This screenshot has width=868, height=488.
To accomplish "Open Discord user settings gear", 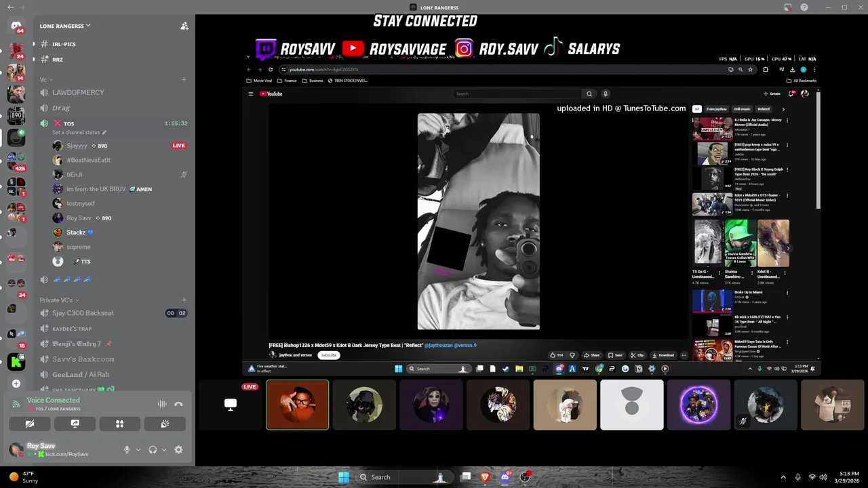I will 178,449.
